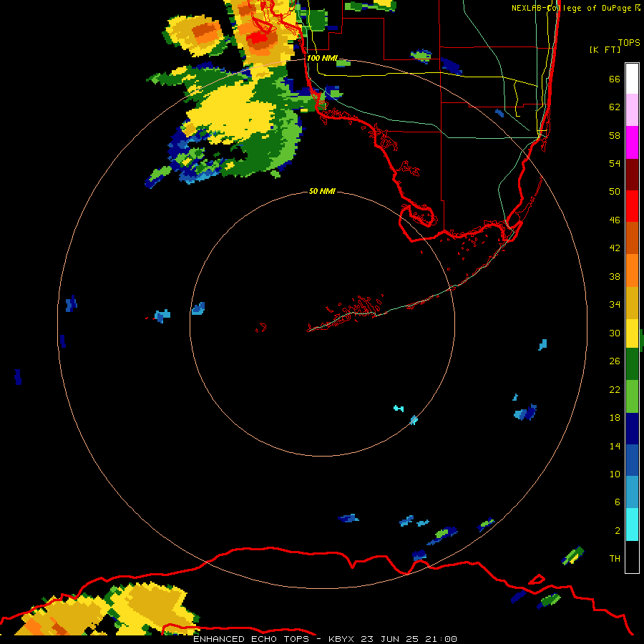Click the '66' legend value
The image size is (644, 644).
pyautogui.click(x=615, y=79)
